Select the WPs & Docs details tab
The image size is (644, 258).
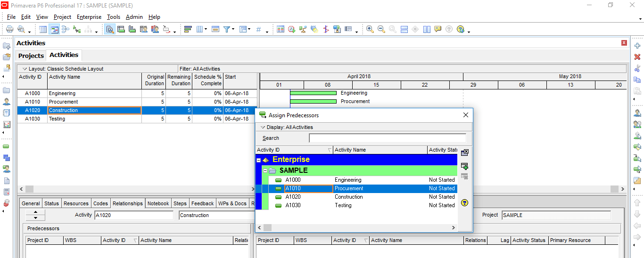(232, 203)
